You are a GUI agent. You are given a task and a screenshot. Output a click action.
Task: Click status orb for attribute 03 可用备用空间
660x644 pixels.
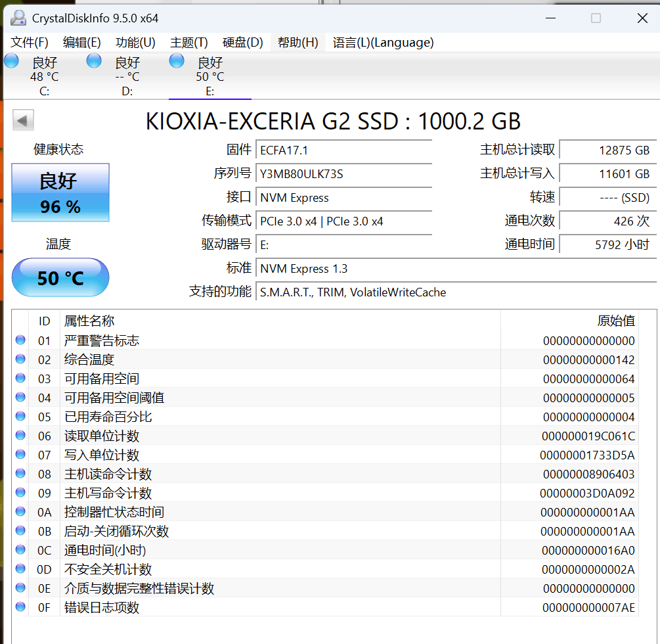(20, 378)
